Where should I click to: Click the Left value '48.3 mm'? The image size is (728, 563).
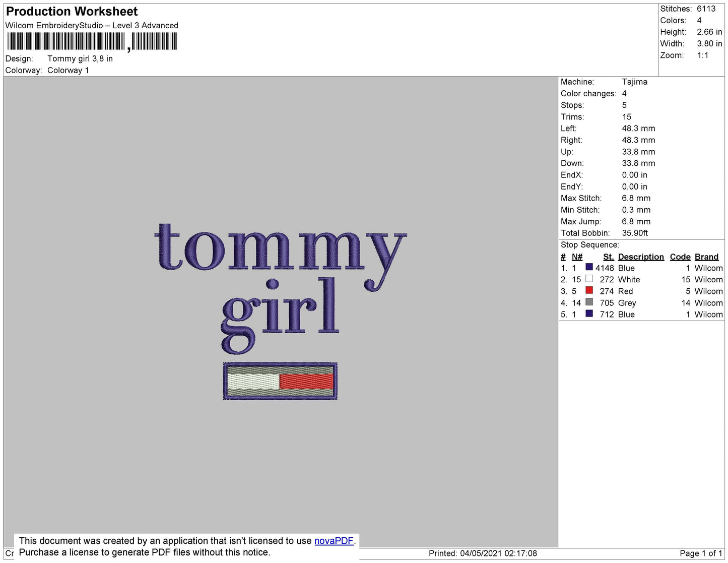(x=638, y=128)
